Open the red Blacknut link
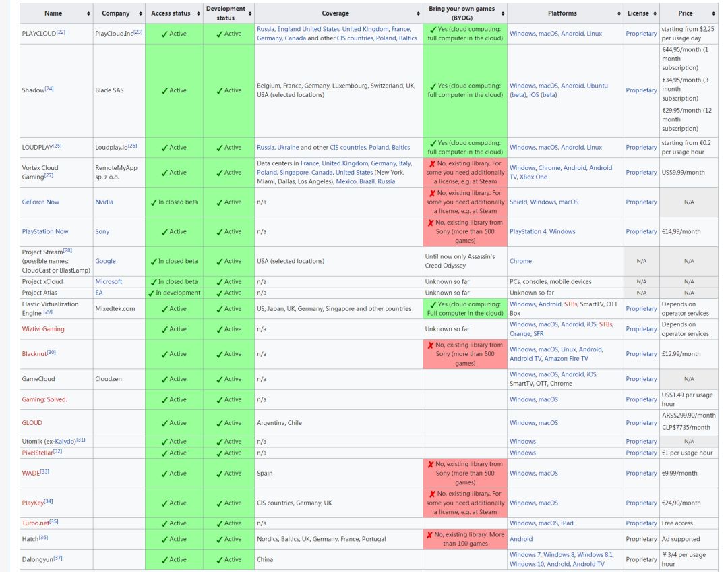The height and width of the screenshot is (572, 728). (x=34, y=354)
